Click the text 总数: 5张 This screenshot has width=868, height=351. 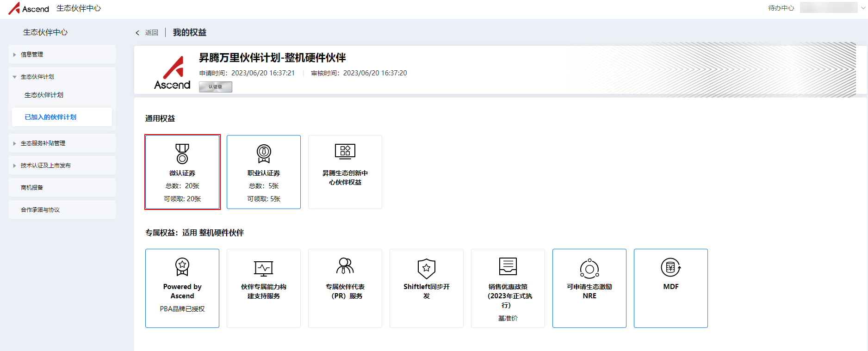[x=264, y=186]
